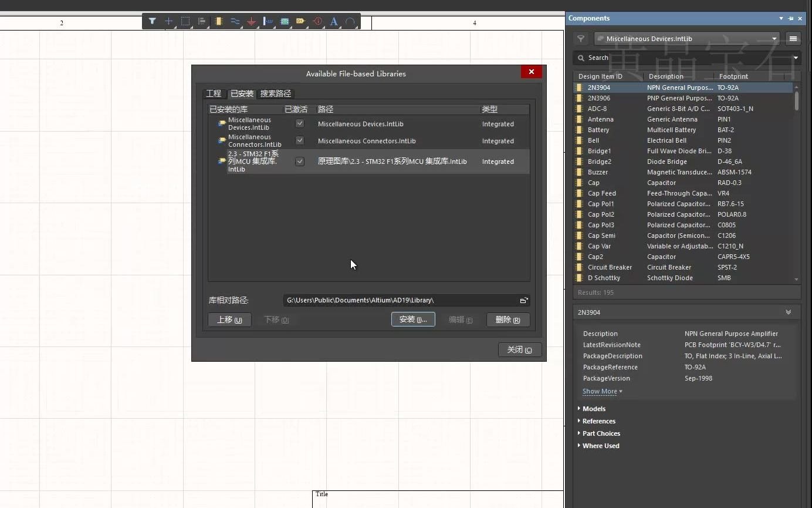This screenshot has width=812, height=508.
Task: Click the Search field in Components
Action: (x=686, y=58)
